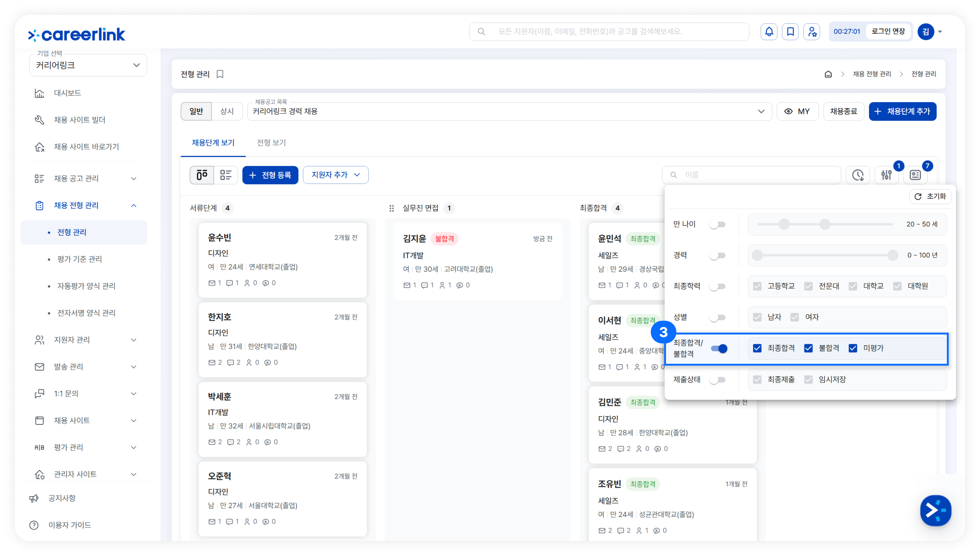Enable the 제출상태 filter toggle
Image resolution: width=980 pixels, height=556 pixels.
pyautogui.click(x=718, y=379)
